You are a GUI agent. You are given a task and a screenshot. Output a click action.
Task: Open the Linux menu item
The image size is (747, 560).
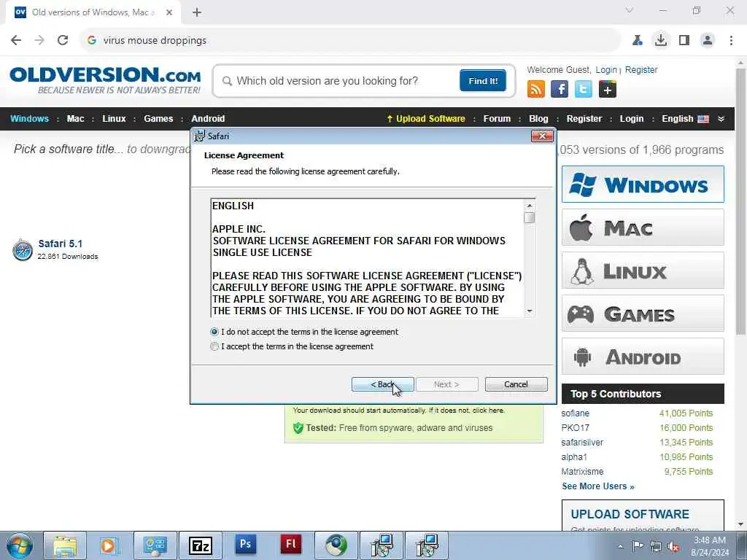coord(114,119)
